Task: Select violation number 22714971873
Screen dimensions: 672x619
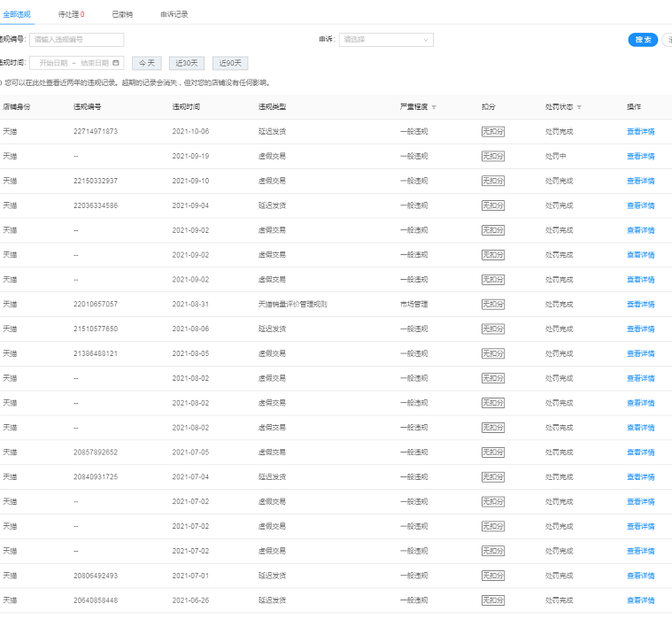Action: click(96, 132)
